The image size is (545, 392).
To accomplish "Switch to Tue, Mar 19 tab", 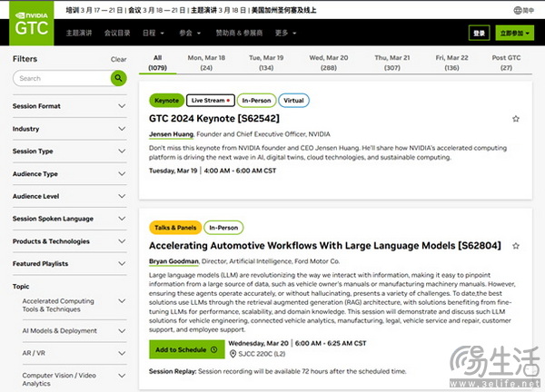I will (266, 63).
